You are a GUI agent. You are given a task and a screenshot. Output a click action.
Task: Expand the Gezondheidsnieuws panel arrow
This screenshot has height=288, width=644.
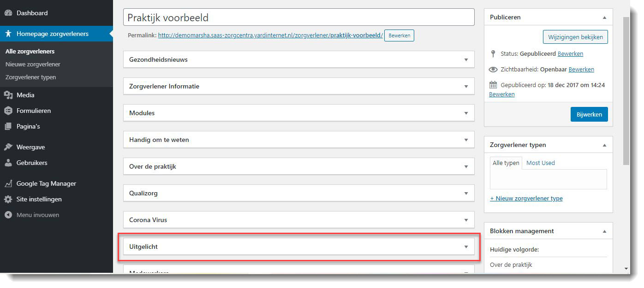[x=466, y=60]
